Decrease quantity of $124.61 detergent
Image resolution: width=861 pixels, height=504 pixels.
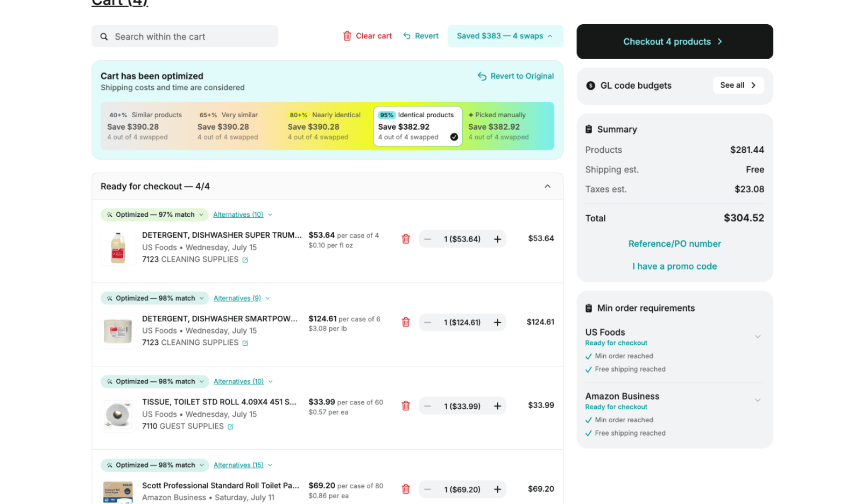point(427,322)
